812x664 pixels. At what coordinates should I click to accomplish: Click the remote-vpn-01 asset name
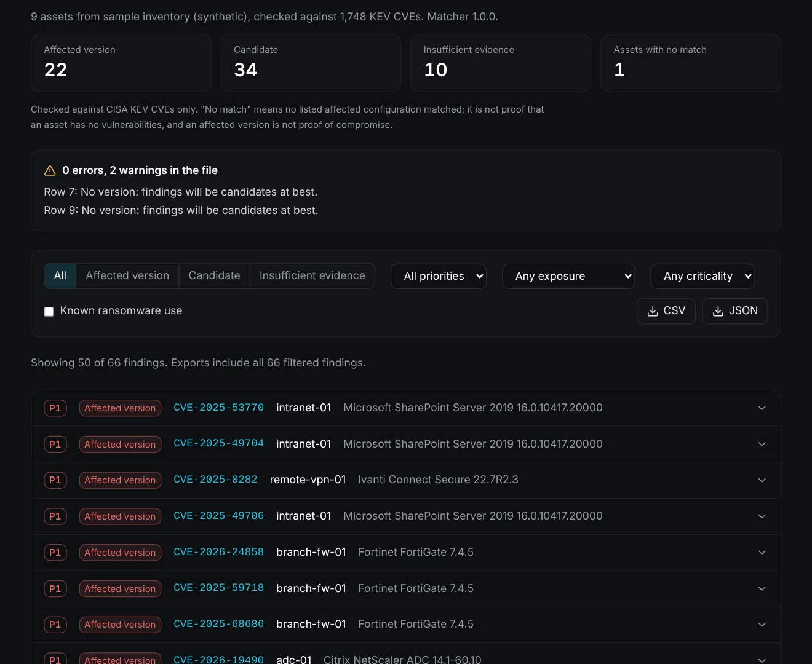[308, 480]
